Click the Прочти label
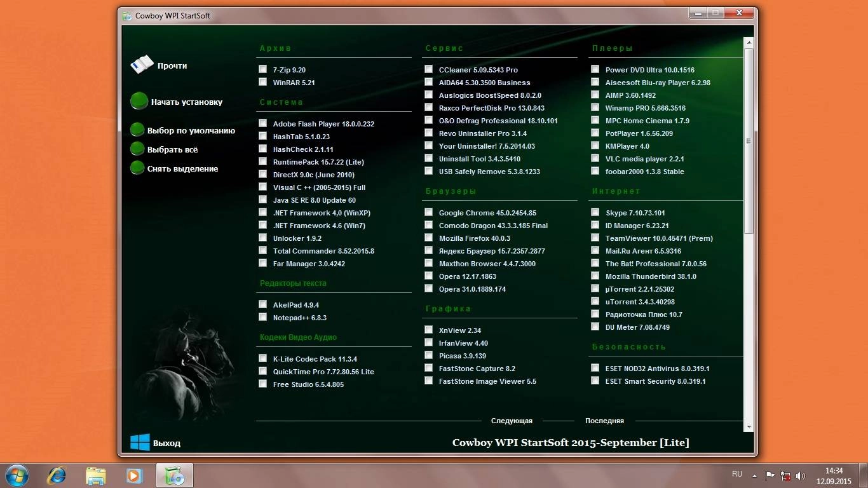The image size is (868, 488). pyautogui.click(x=172, y=65)
